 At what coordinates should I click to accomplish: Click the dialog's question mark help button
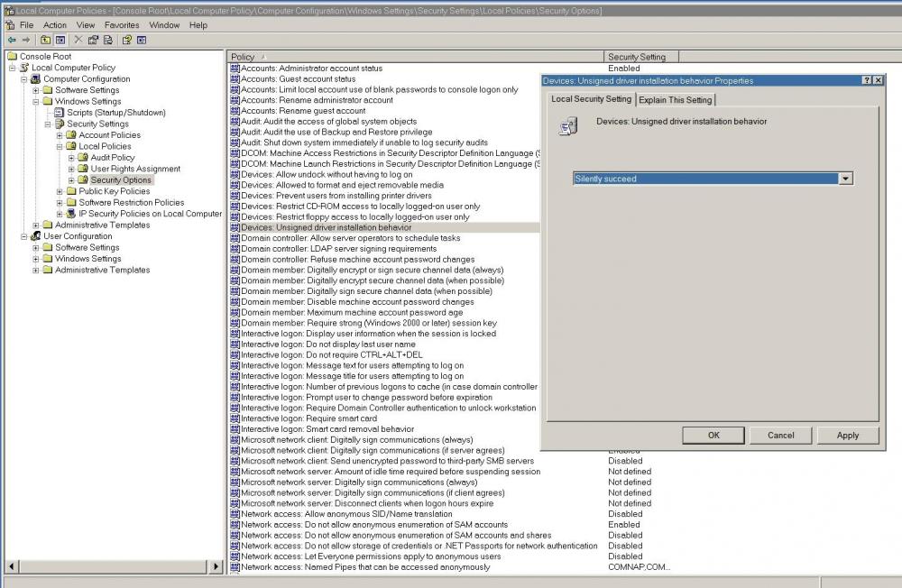[x=867, y=80]
